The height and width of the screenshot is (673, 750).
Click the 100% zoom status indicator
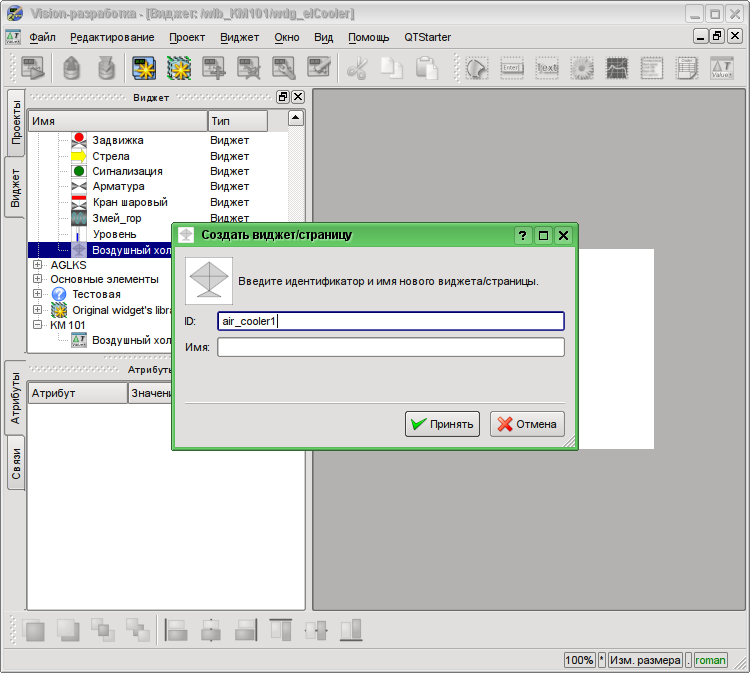(x=579, y=660)
